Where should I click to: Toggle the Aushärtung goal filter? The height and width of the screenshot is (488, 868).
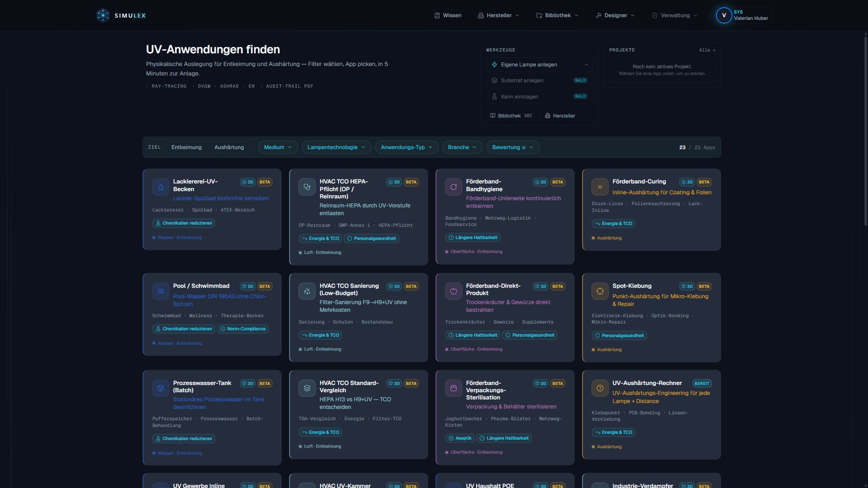click(x=229, y=147)
